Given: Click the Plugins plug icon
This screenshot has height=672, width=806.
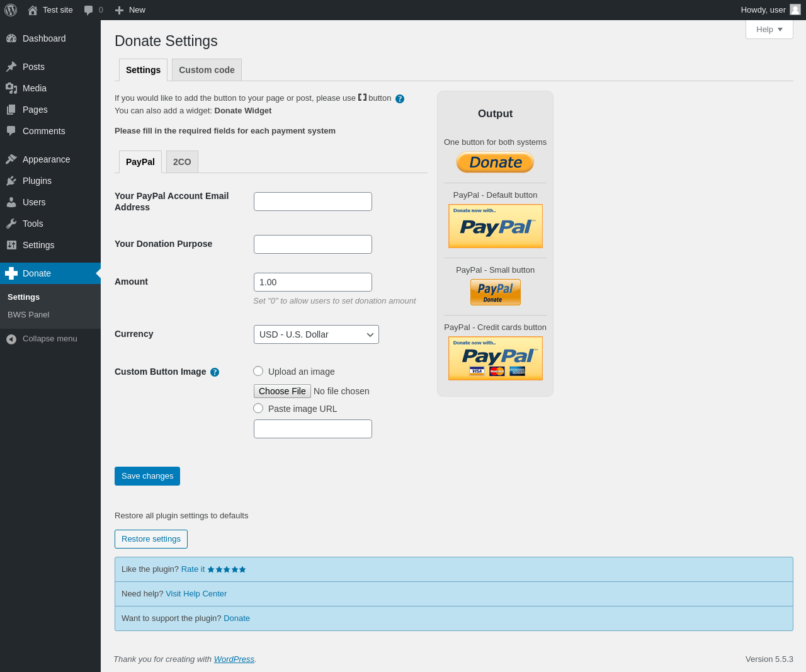Looking at the screenshot, I should [x=11, y=181].
